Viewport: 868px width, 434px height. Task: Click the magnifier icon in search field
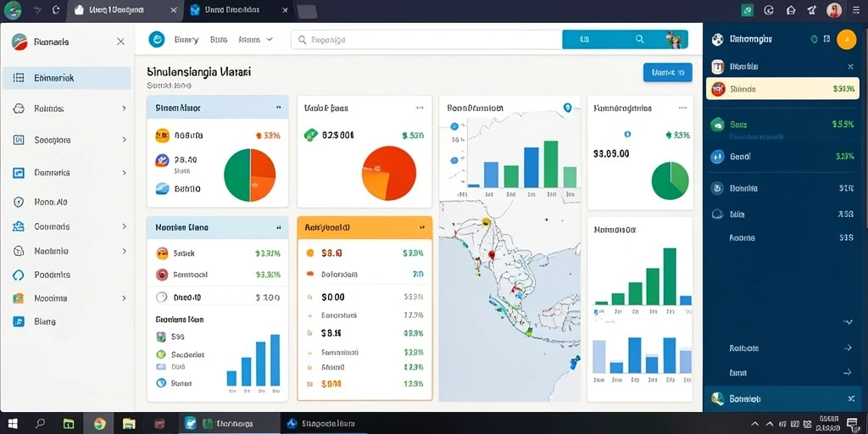pyautogui.click(x=303, y=40)
